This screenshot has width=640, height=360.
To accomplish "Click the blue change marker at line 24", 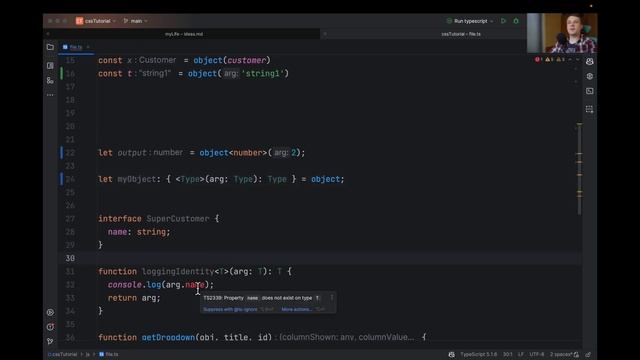I will click(x=62, y=179).
